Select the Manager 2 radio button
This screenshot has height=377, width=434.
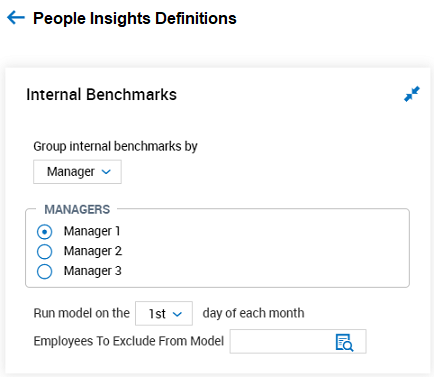[44, 252]
